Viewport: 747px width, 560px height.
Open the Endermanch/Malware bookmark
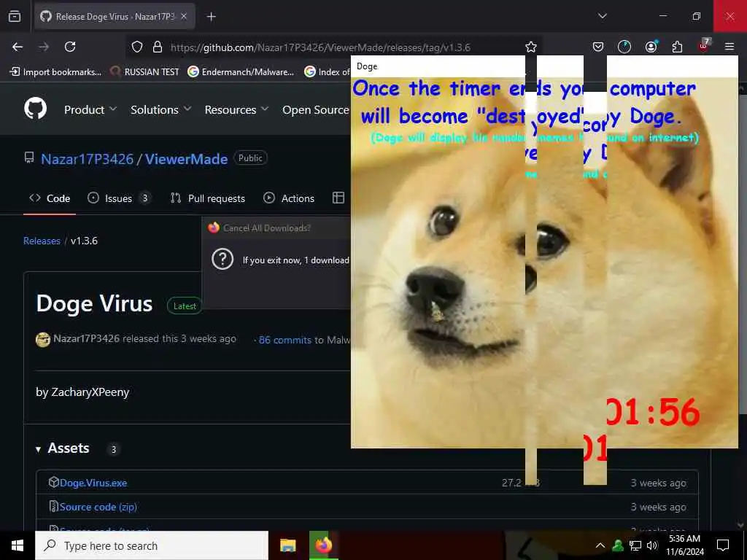point(241,72)
